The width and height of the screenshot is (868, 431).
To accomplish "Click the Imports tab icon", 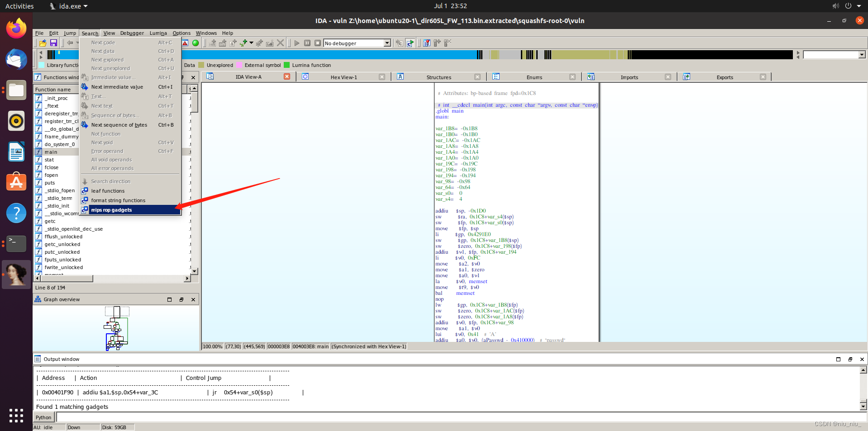I will tap(591, 77).
